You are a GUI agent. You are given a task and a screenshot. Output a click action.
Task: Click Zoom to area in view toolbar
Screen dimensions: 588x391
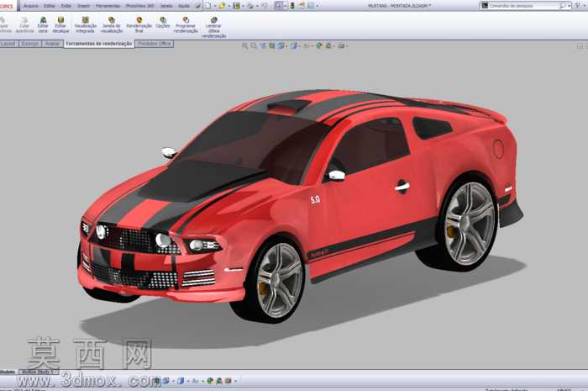tap(254, 45)
